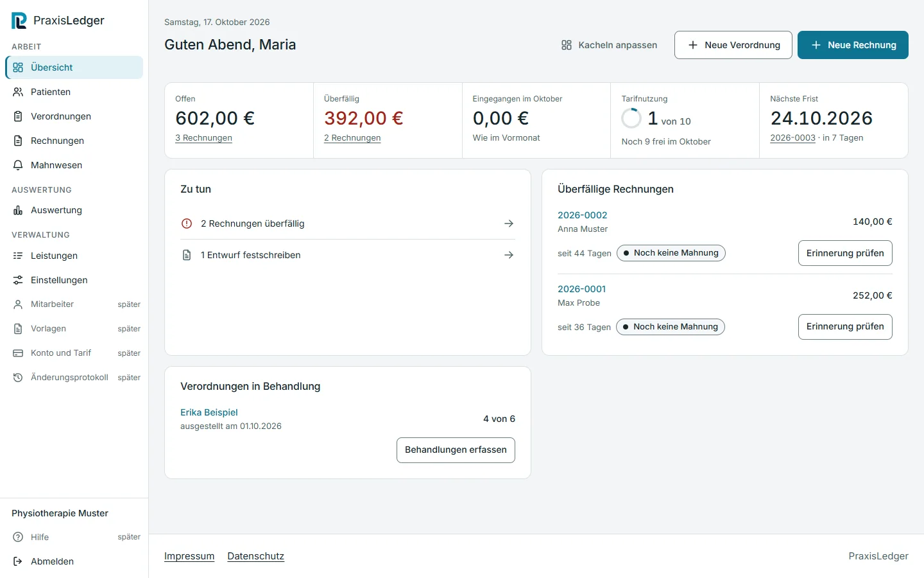Screen dimensions: 924x578
Task: Click the arrow on 2 Rechnungen überfällig
Action: click(x=509, y=223)
